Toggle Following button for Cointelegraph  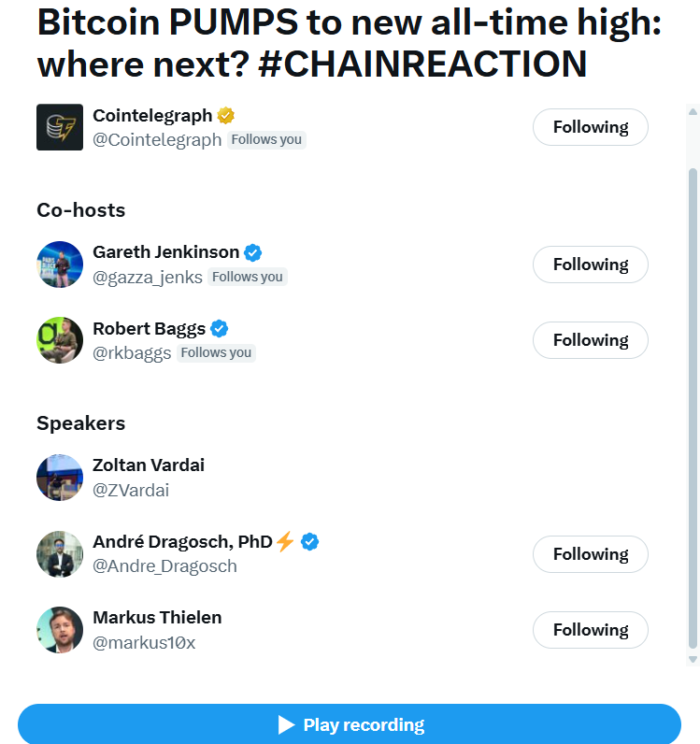click(x=591, y=127)
